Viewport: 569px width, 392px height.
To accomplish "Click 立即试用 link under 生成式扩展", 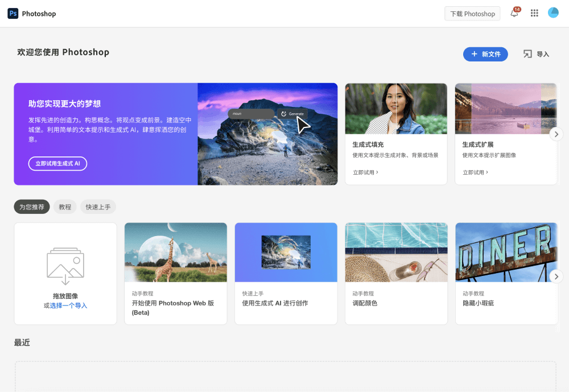I will pos(475,172).
